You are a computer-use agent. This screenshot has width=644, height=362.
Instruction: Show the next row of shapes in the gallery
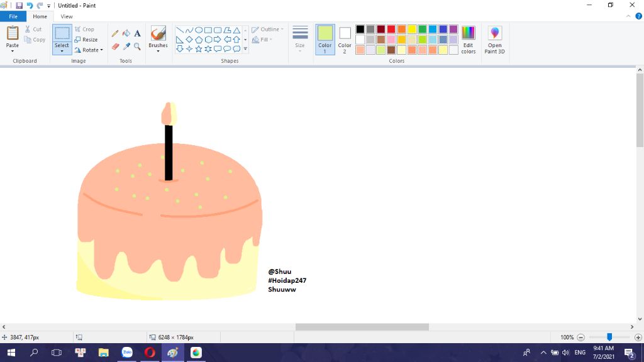click(x=246, y=40)
